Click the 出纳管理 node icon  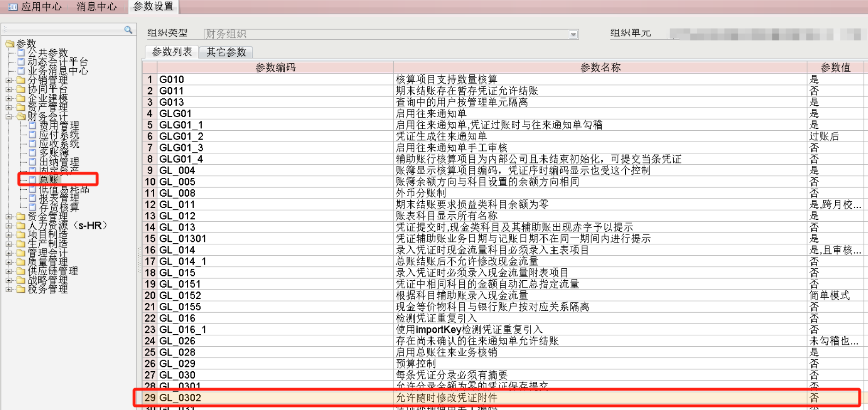click(32, 162)
